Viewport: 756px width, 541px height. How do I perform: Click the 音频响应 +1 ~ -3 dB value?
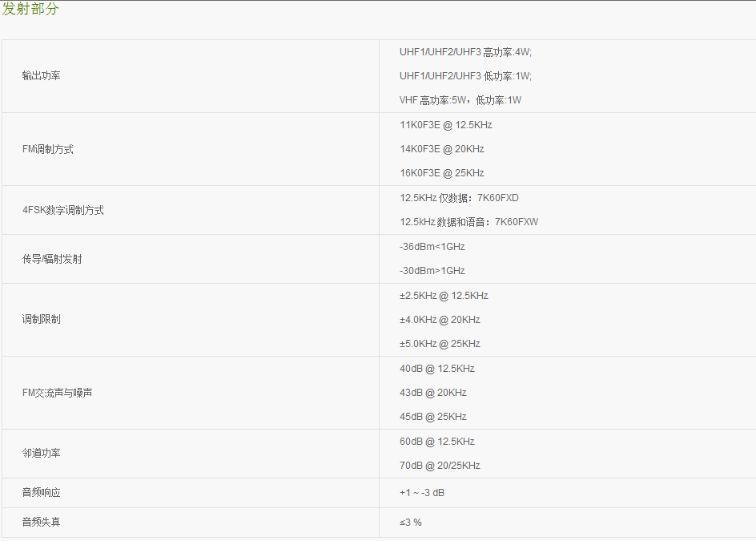(422, 493)
